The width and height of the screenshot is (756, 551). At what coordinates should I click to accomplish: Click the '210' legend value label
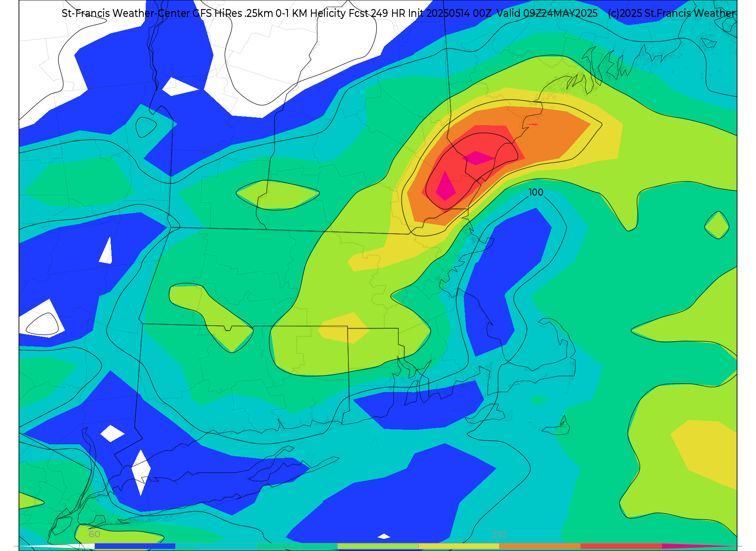[x=499, y=534]
